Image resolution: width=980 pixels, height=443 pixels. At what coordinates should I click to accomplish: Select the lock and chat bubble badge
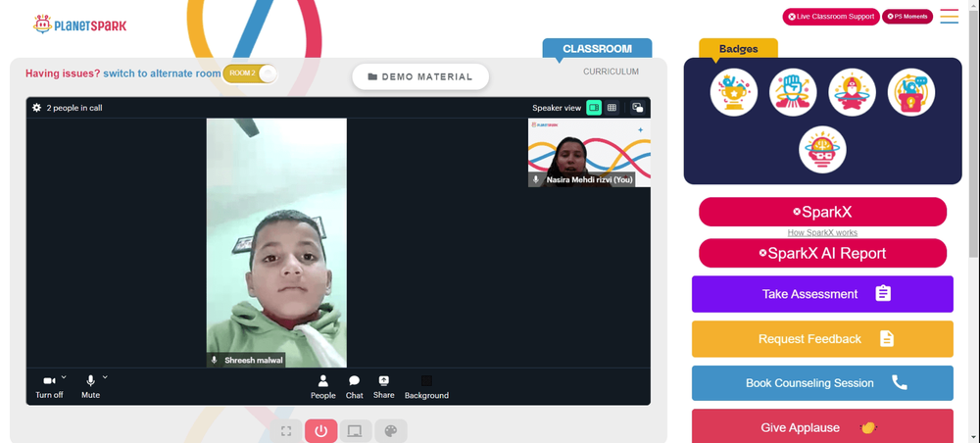point(911,92)
